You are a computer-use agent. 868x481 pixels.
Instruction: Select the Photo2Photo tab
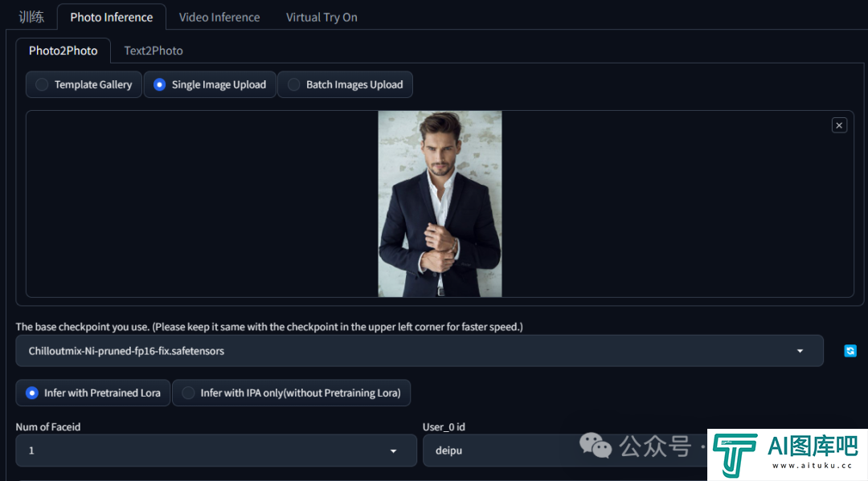(x=63, y=51)
